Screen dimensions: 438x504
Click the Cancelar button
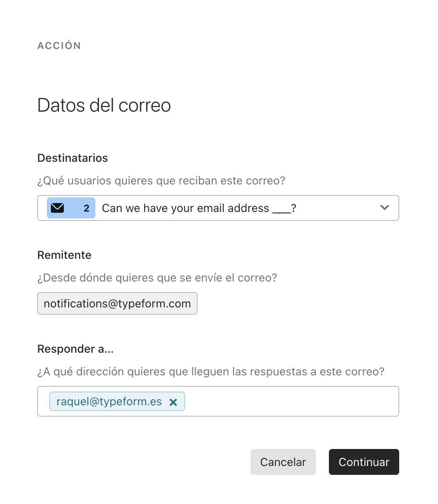[283, 462]
